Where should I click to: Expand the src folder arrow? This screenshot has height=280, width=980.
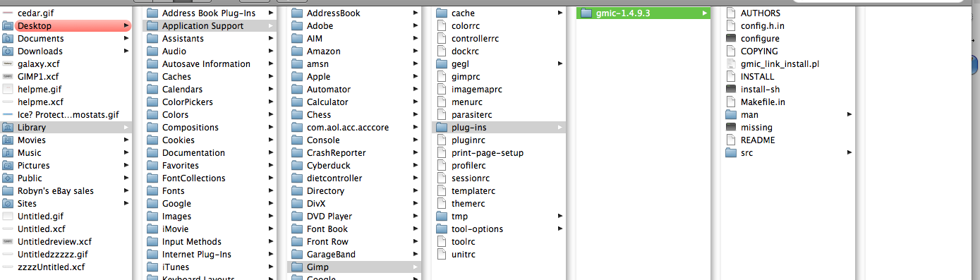pos(849,153)
